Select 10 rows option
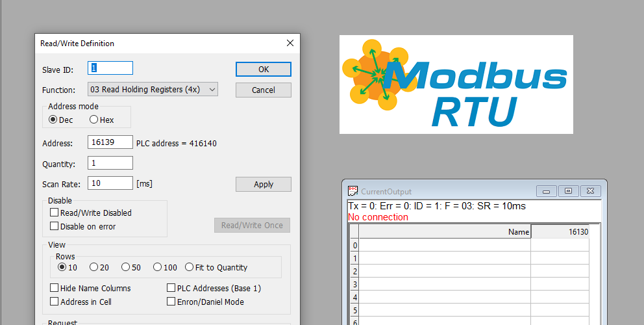The image size is (644, 325). pos(68,267)
